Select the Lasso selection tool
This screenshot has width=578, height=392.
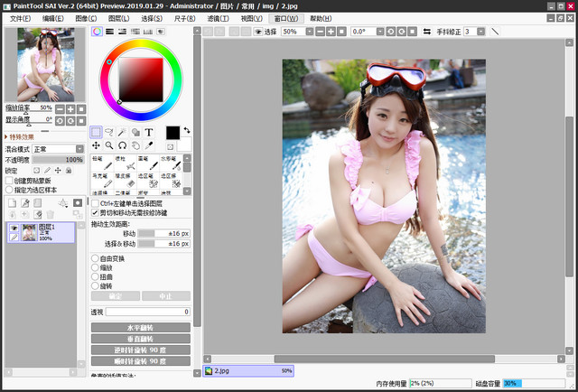click(x=109, y=132)
